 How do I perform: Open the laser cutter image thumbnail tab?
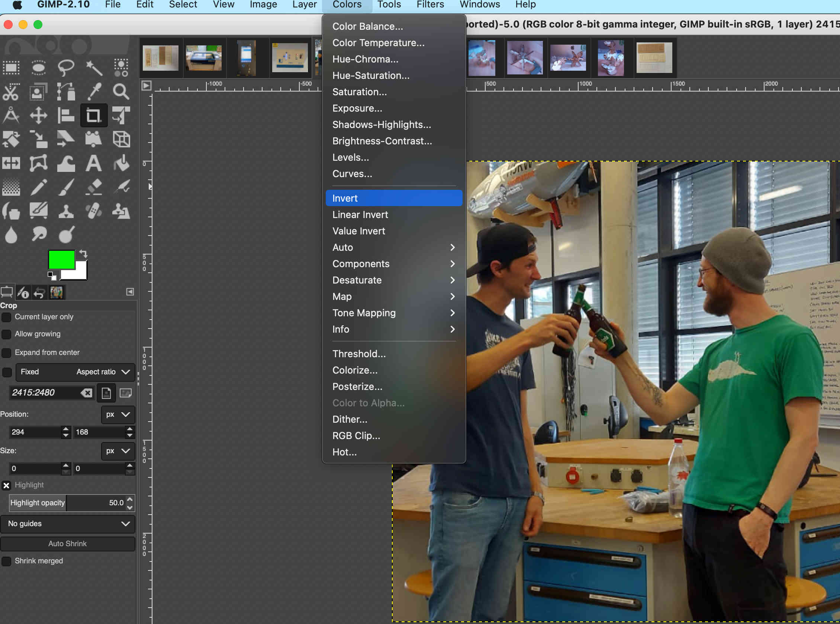tap(204, 58)
